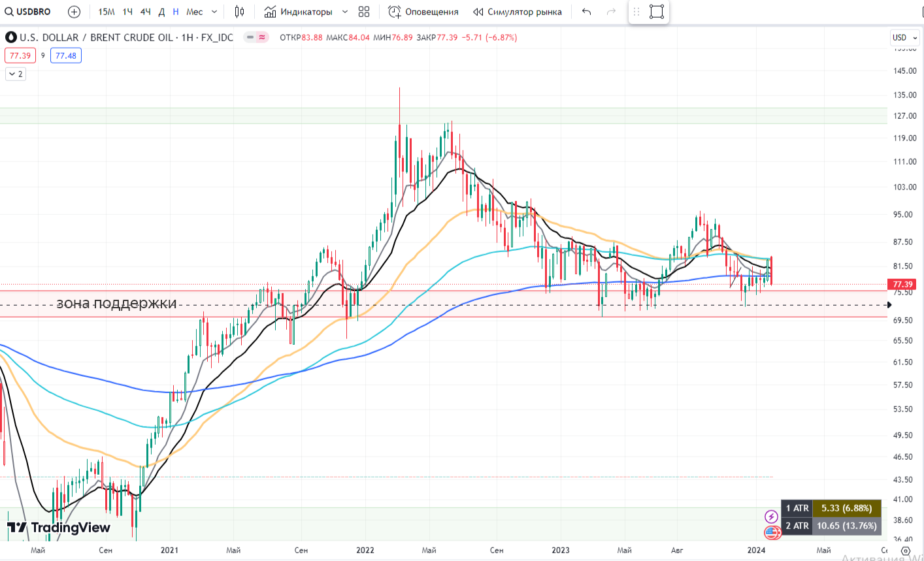Switch to the 15M timeframe
Image resolution: width=924 pixels, height=561 pixels.
point(107,12)
